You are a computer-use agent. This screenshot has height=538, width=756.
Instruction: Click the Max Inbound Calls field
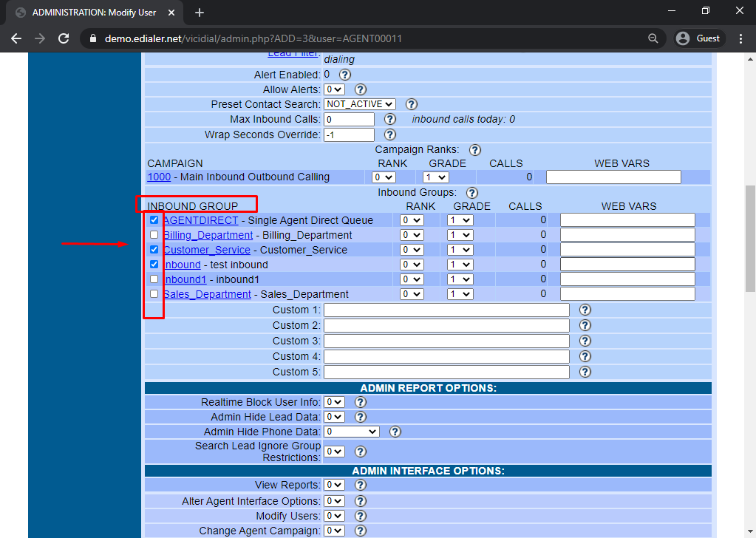click(349, 120)
